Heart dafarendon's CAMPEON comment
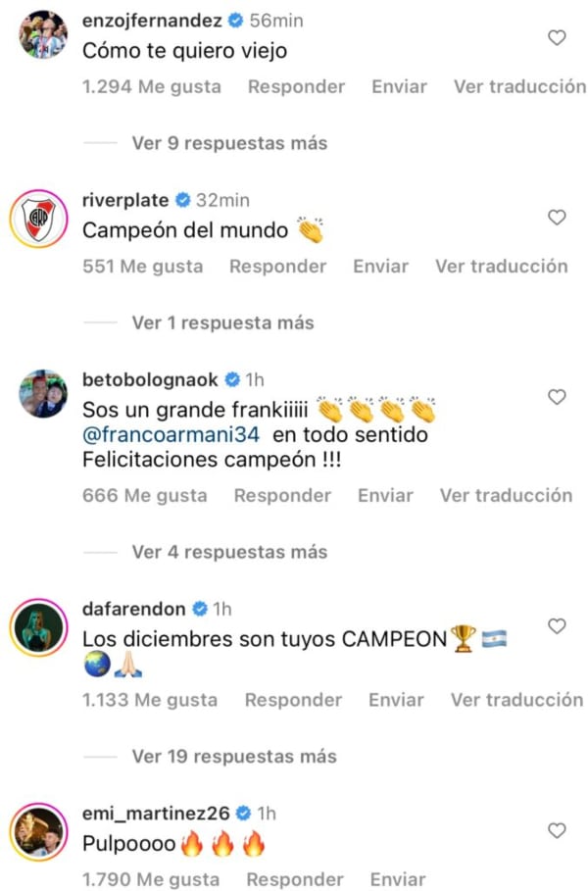Image resolution: width=588 pixels, height=891 pixels. tap(557, 626)
